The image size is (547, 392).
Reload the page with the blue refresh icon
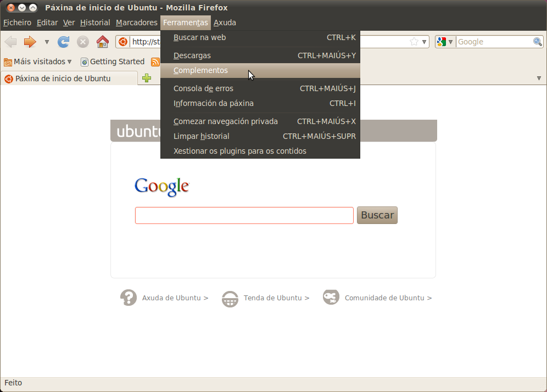(64, 42)
